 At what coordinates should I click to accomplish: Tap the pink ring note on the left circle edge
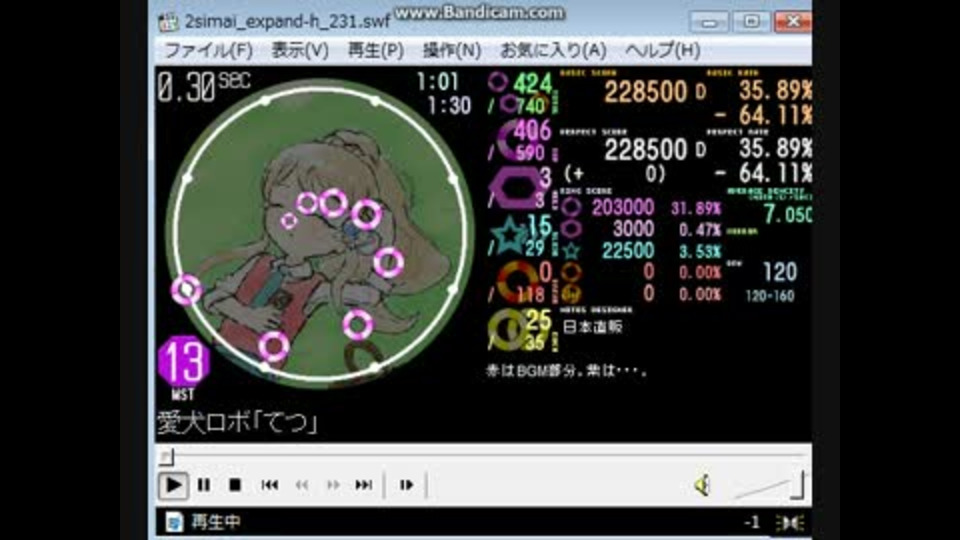(186, 290)
